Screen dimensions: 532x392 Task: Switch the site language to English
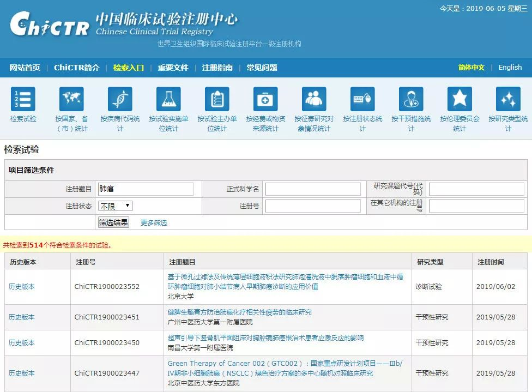click(x=510, y=68)
